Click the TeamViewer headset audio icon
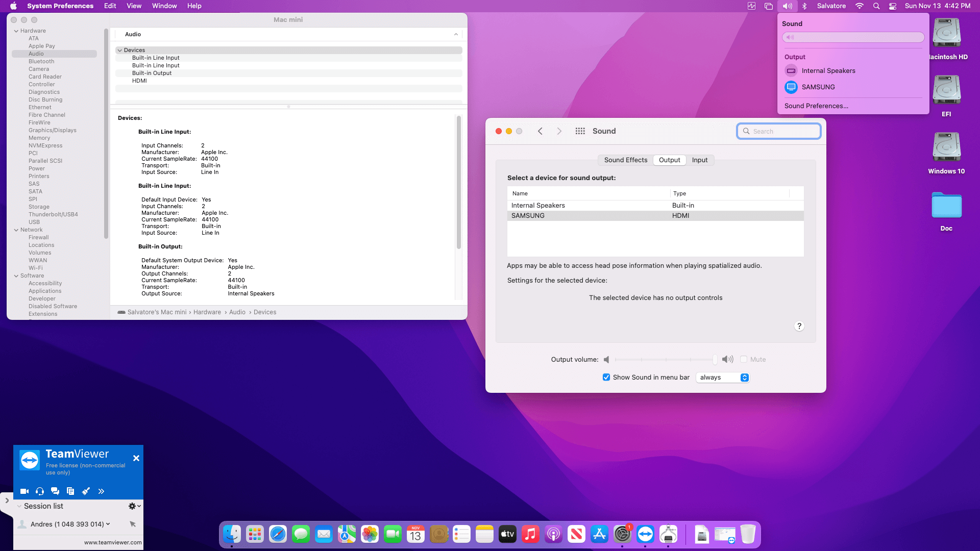 point(40,491)
